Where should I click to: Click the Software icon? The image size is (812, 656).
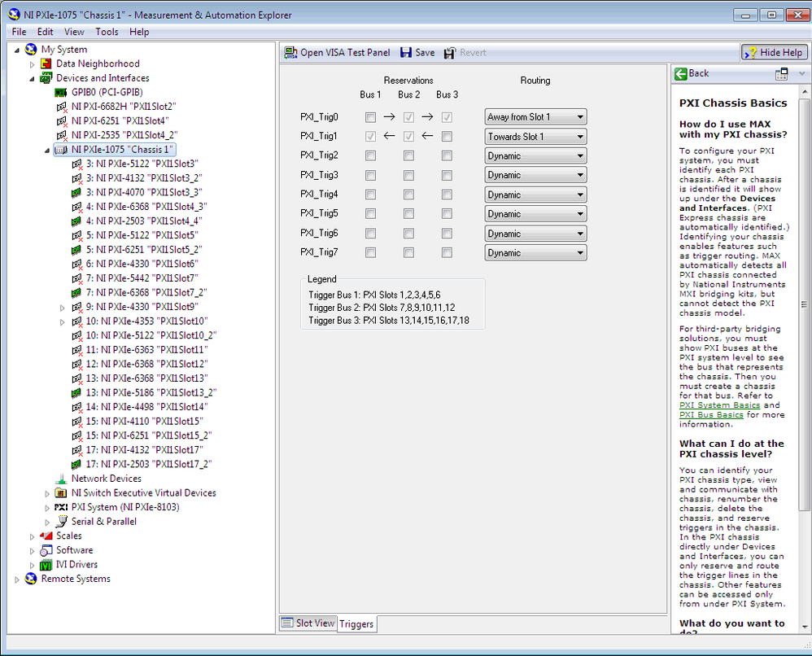[x=46, y=550]
